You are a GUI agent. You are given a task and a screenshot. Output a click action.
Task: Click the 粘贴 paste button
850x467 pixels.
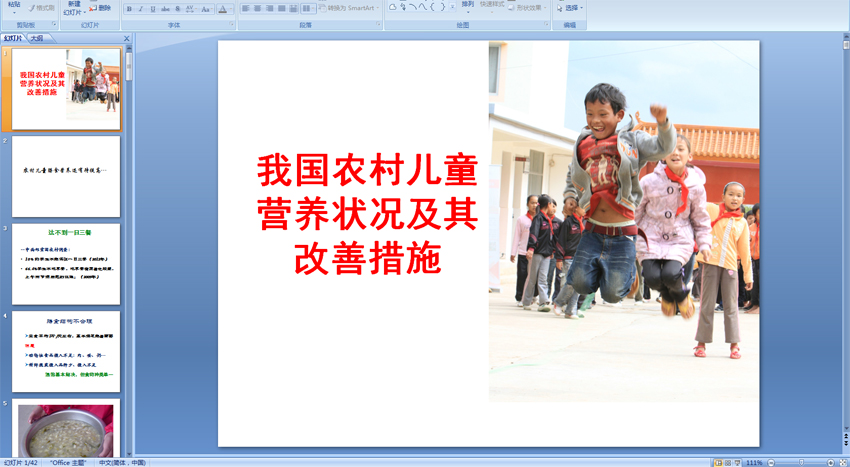pyautogui.click(x=14, y=7)
